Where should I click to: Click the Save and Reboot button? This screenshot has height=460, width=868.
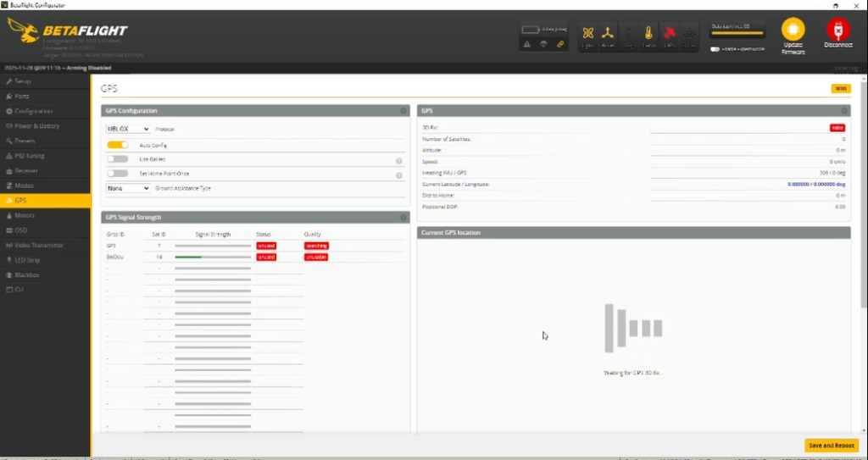pyautogui.click(x=832, y=446)
